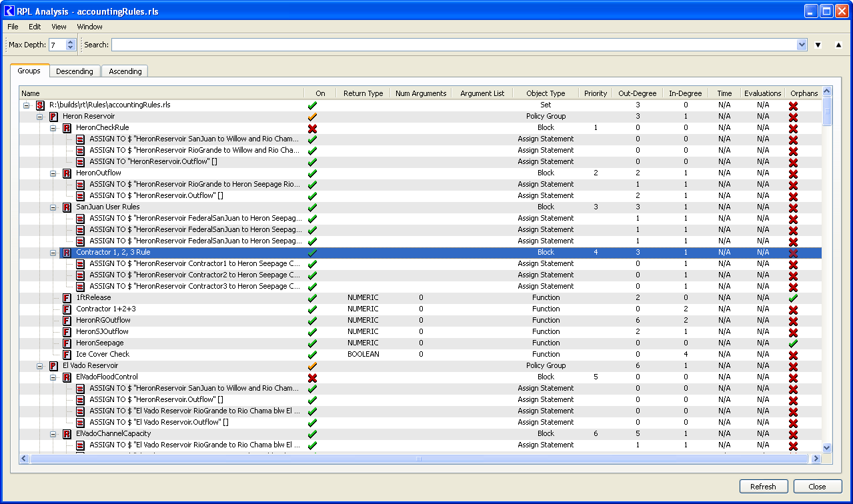The height and width of the screenshot is (504, 853).
Task: Open the Search history dropdown arrow
Action: [802, 45]
